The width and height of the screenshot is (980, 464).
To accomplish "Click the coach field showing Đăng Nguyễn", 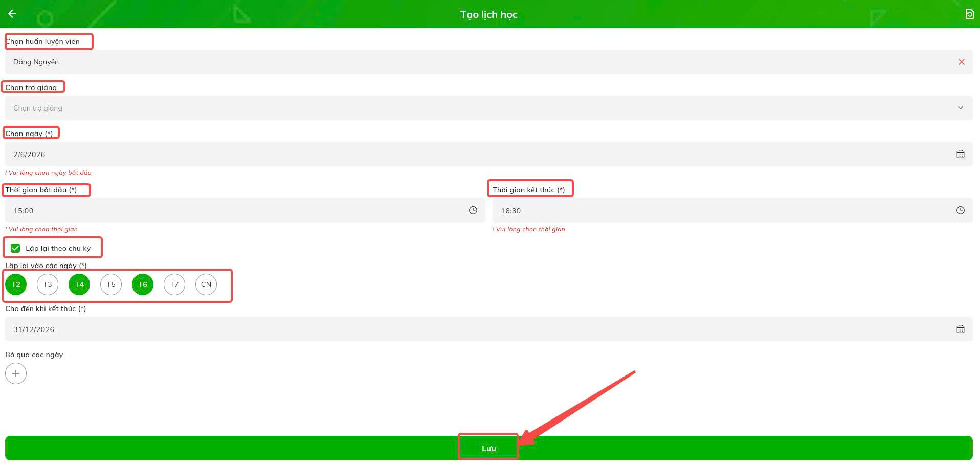I will 488,62.
